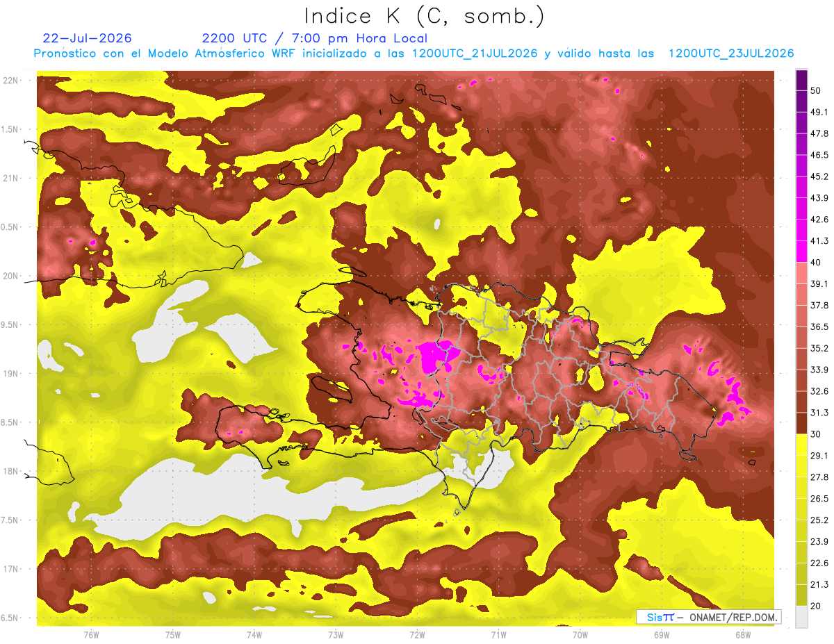
Task: Click the '31.3' color scale value
Action: (821, 413)
